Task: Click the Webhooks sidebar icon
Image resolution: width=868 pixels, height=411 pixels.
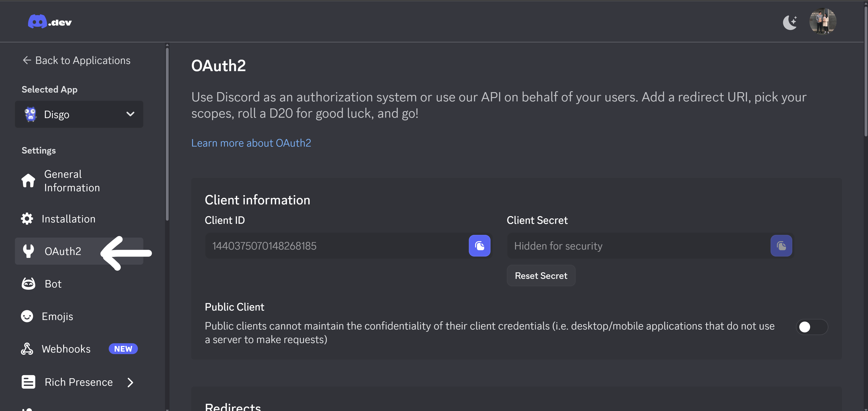Action: click(27, 349)
